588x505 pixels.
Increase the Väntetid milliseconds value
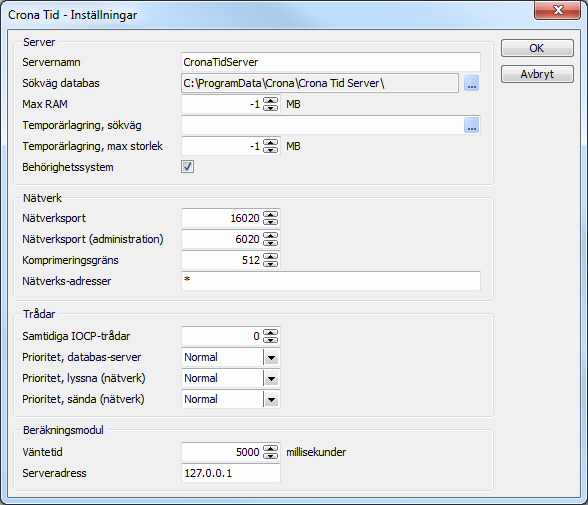click(270, 448)
